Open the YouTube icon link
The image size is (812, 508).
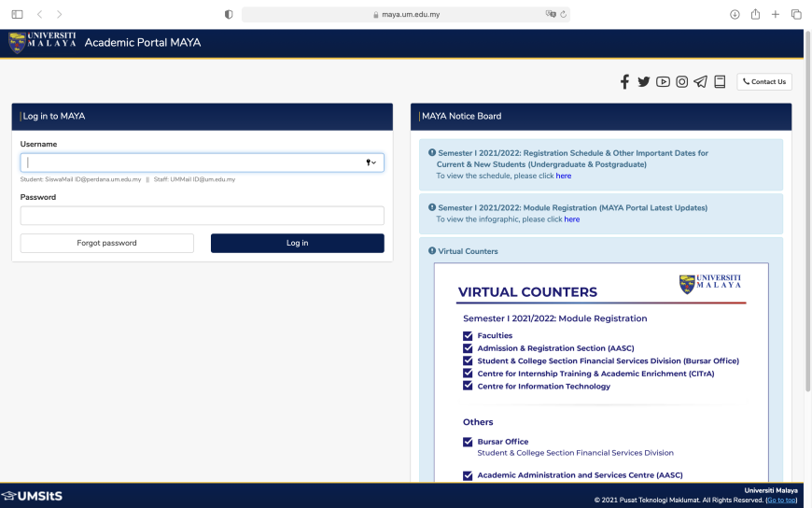[663, 82]
